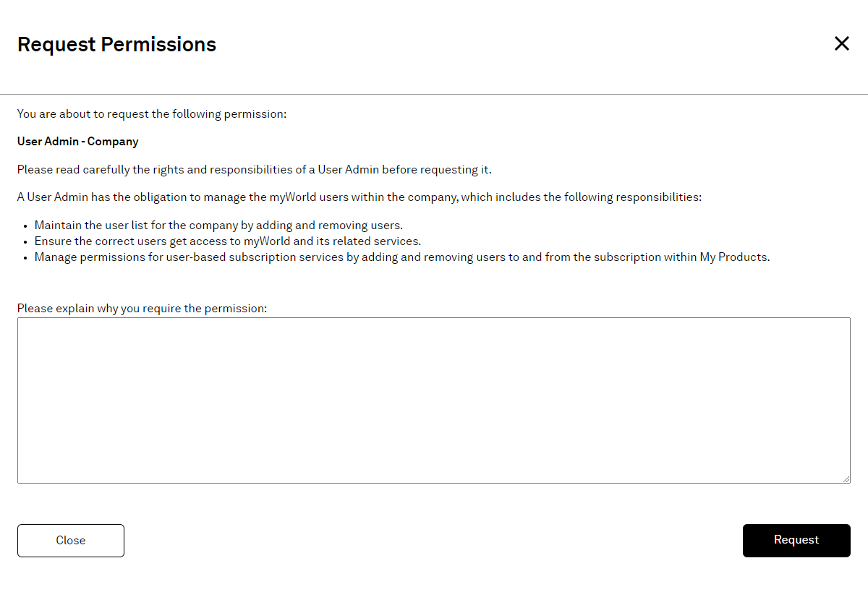Image resolution: width=868 pixels, height=592 pixels.
Task: Click the 'Manage permissions for user-based' bullet text
Action: pos(401,257)
